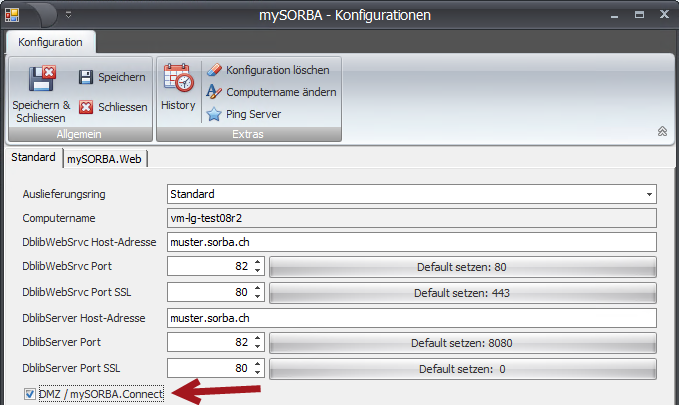Click the Auslieferungsring Standard combo box
This screenshot has height=405, width=679.
click(x=411, y=194)
